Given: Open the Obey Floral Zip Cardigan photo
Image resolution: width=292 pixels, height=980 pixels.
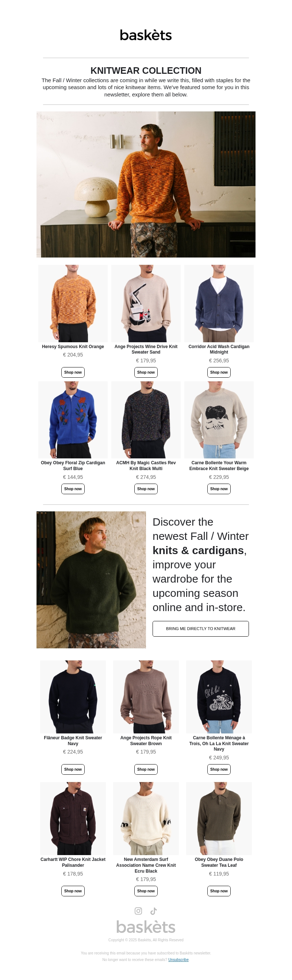Looking at the screenshot, I should coord(73,420).
